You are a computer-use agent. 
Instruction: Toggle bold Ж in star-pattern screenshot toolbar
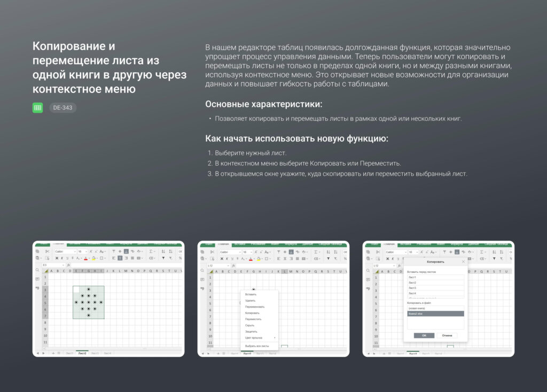(57, 258)
